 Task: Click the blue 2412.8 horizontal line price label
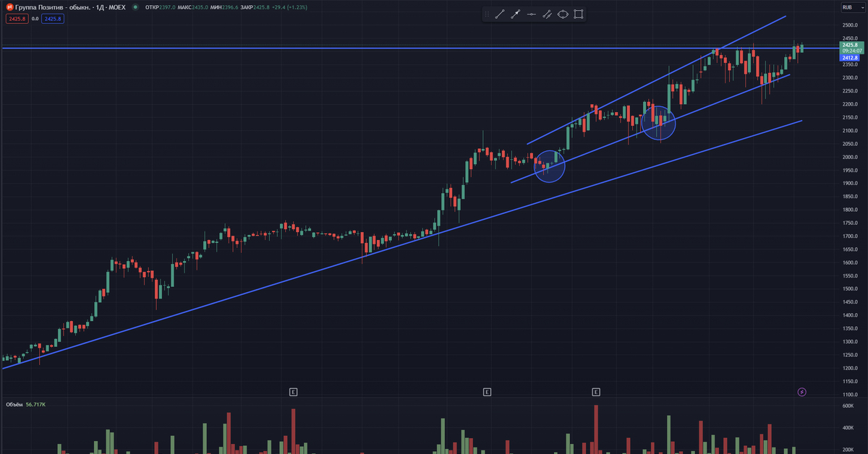850,58
